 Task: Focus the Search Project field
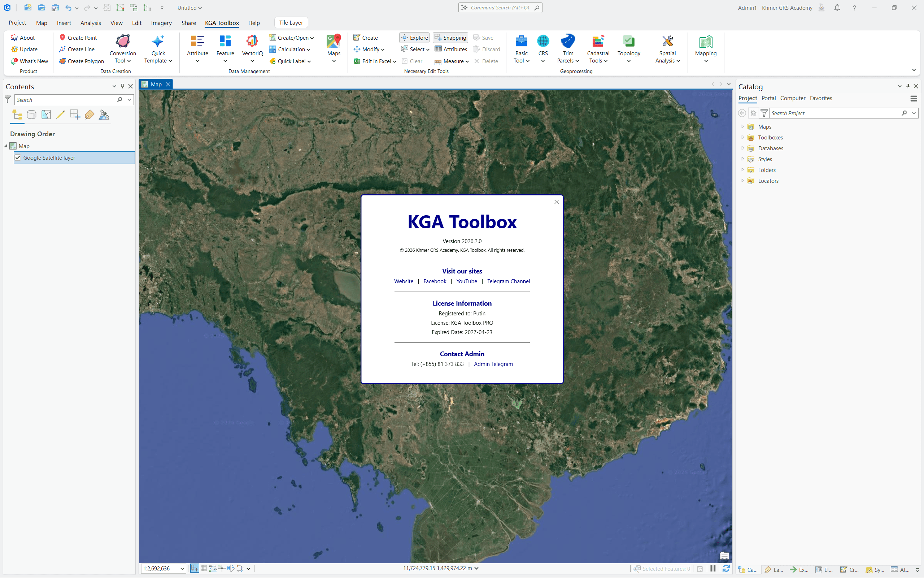point(834,113)
